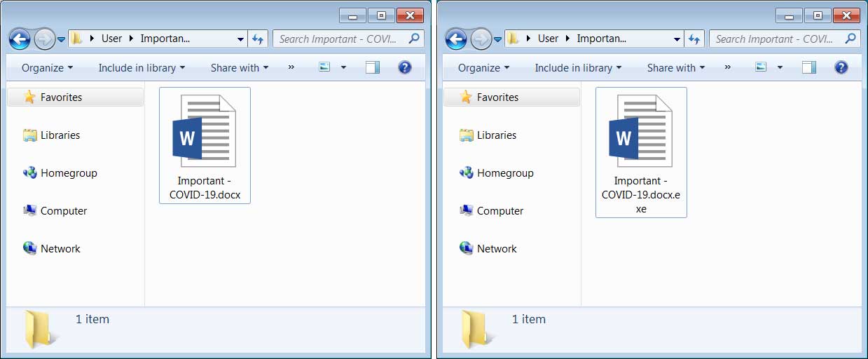This screenshot has width=868, height=359.
Task: Click the refresh button in the left window's address bar
Action: tap(258, 39)
